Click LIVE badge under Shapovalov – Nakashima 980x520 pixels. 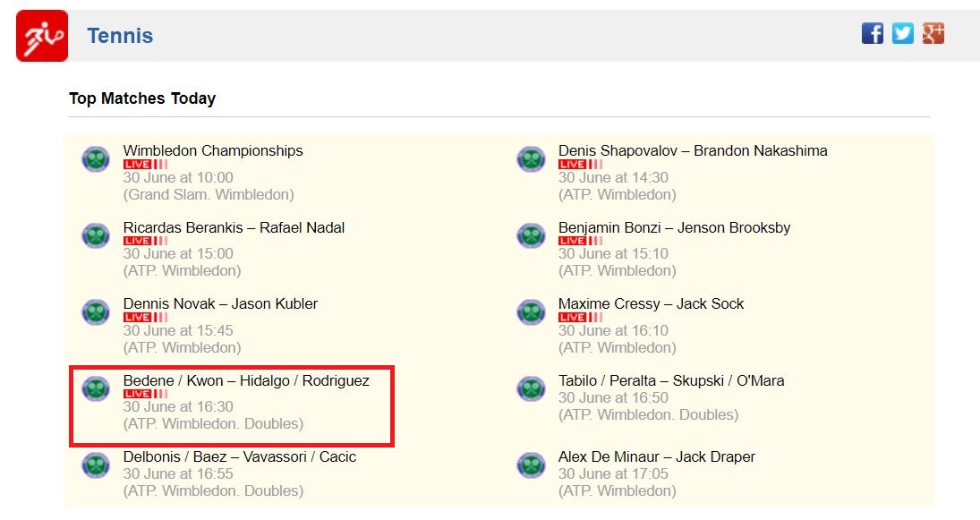coord(581,165)
